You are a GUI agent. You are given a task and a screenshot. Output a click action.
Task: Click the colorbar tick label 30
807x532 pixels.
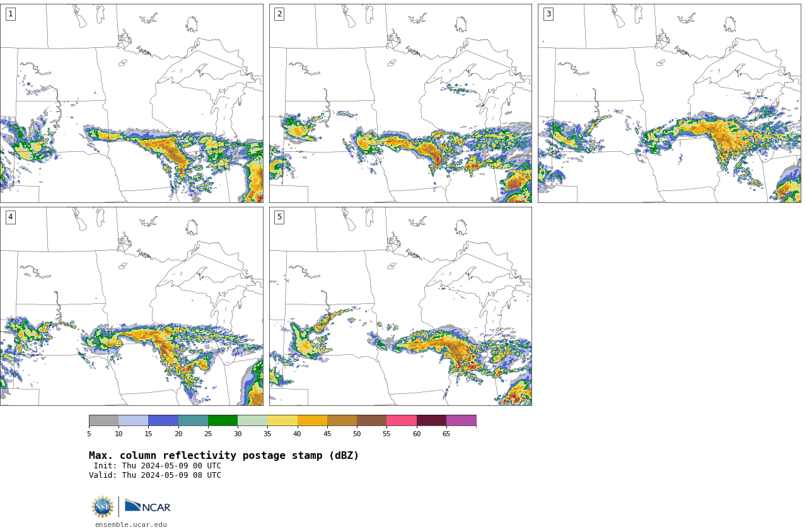pos(238,434)
